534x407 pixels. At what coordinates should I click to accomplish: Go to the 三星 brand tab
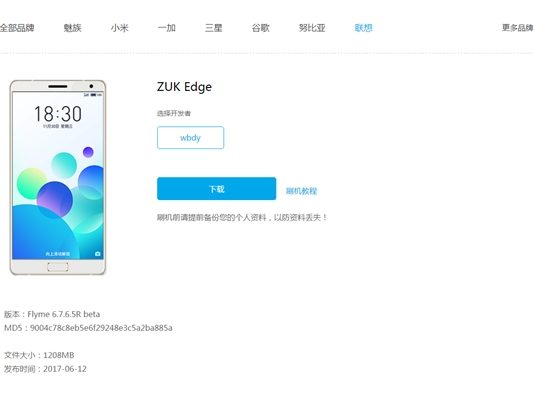click(x=214, y=28)
